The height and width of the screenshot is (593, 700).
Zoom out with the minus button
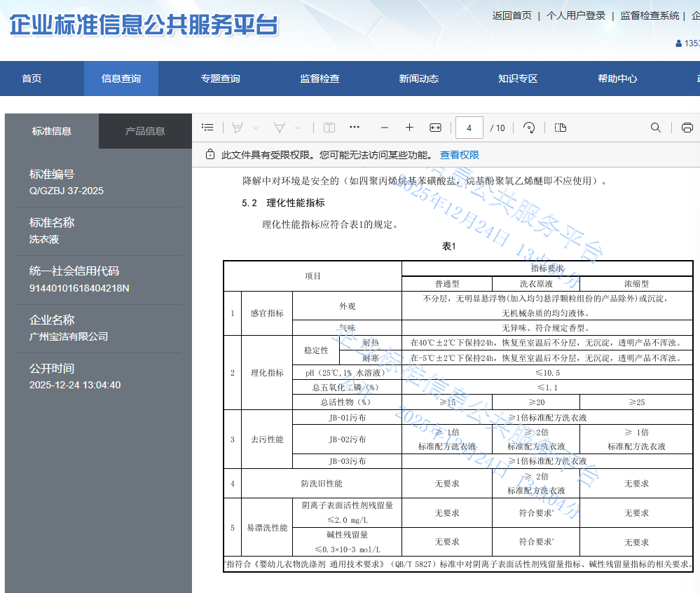(384, 128)
